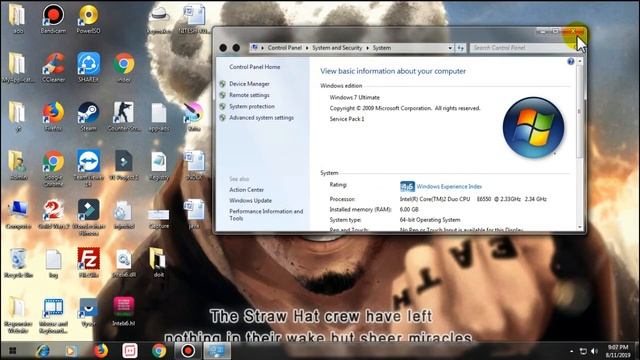Open Windows Update under See also
This screenshot has height=360, width=640.
[250, 201]
